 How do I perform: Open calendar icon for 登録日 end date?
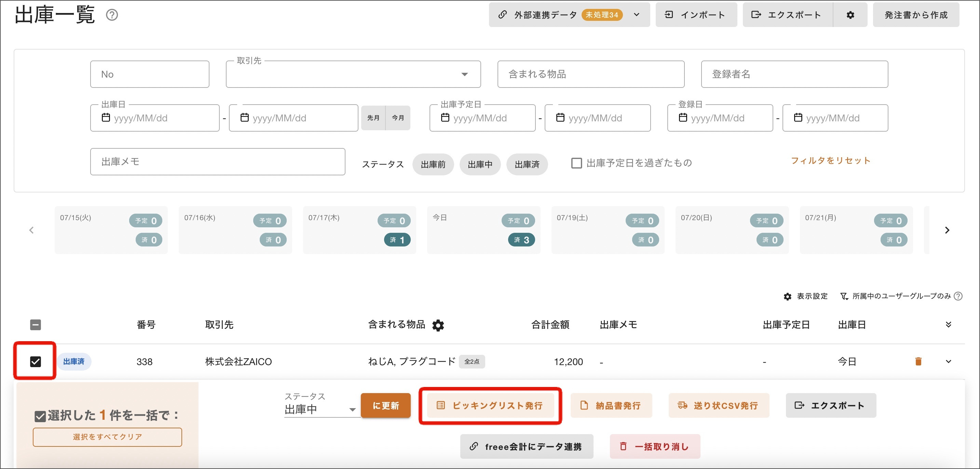[x=798, y=118]
